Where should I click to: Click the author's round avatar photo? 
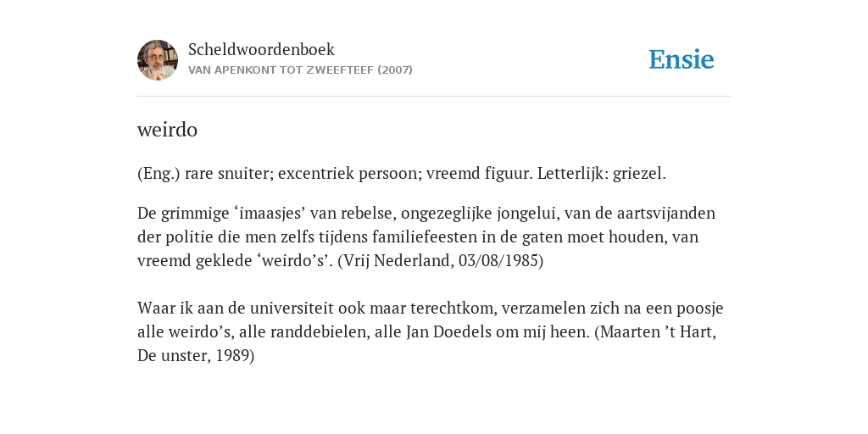coord(158,60)
